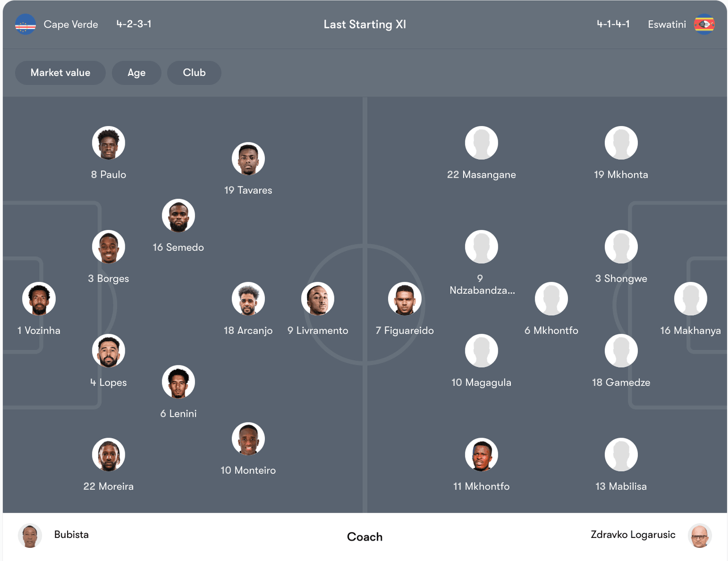Toggle the Club filter pill
Image resolution: width=728 pixels, height=561 pixels.
tap(194, 72)
